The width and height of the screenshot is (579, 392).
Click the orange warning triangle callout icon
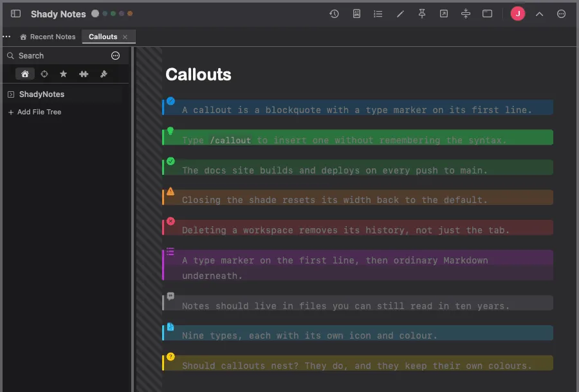coord(170,191)
